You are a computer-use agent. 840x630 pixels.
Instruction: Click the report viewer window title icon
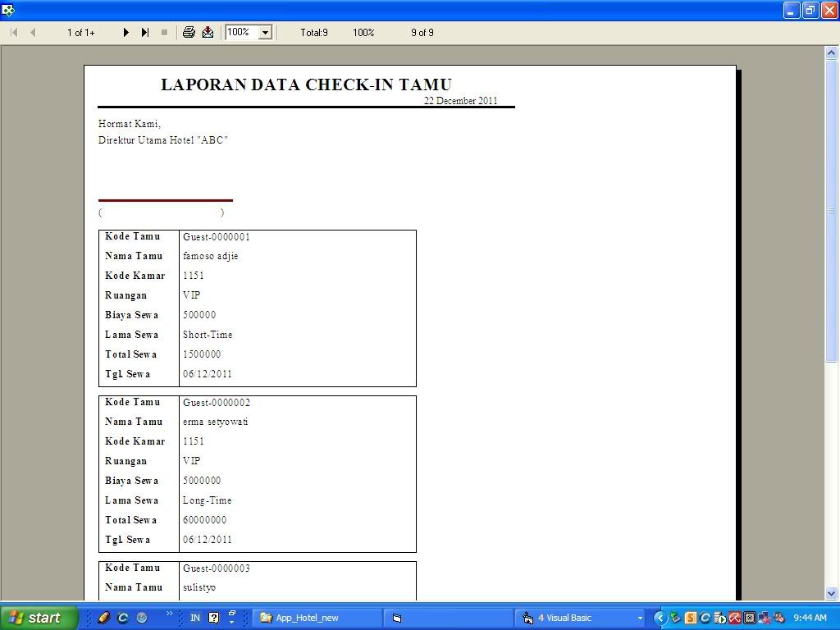tap(8, 10)
